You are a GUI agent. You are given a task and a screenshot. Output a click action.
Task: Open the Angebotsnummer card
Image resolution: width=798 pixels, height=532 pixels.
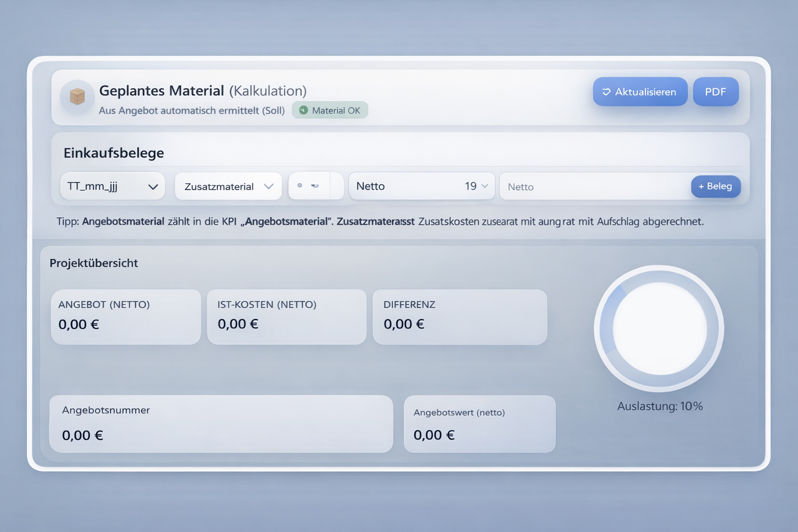point(221,423)
